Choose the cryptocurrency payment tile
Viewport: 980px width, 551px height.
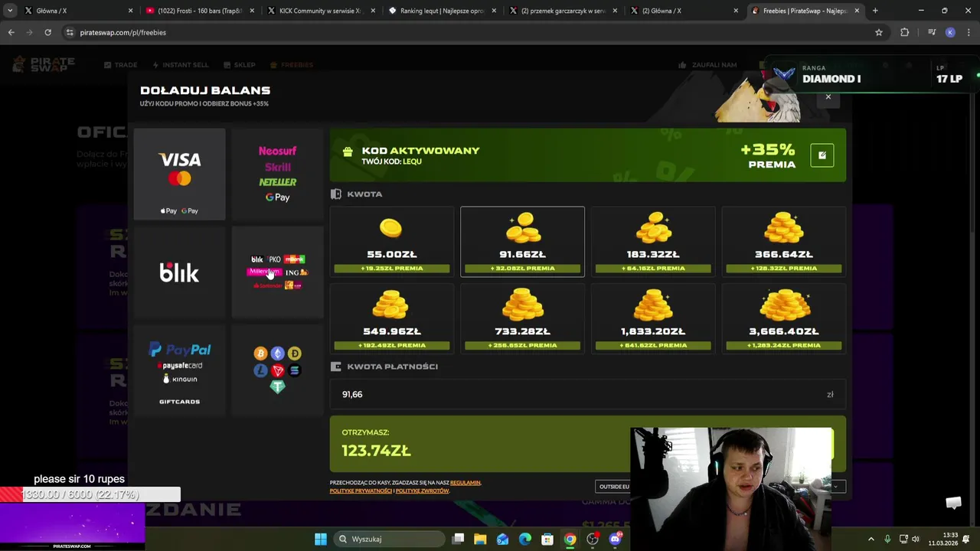click(277, 370)
